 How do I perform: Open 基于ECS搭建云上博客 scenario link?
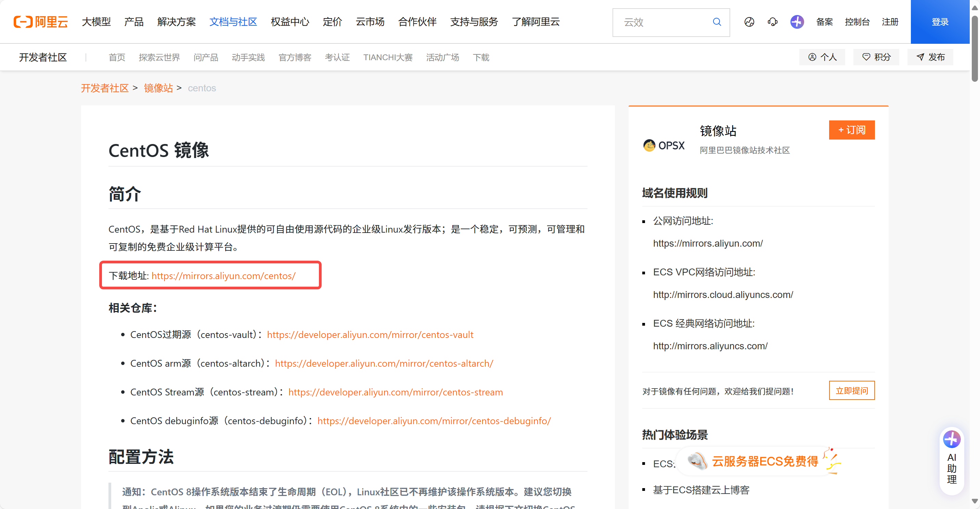701,491
